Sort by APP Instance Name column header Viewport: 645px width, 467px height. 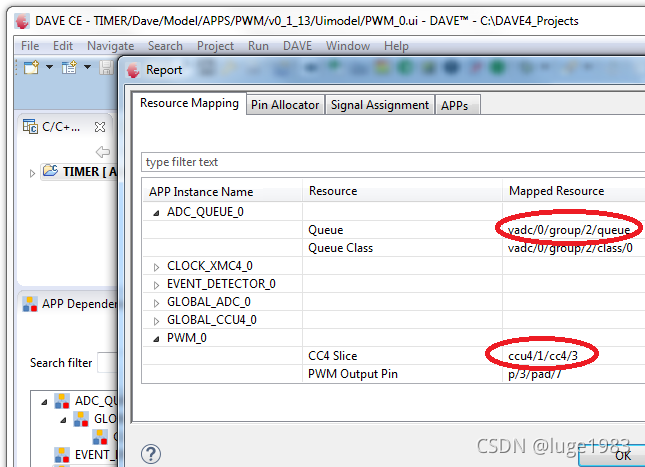[223, 191]
